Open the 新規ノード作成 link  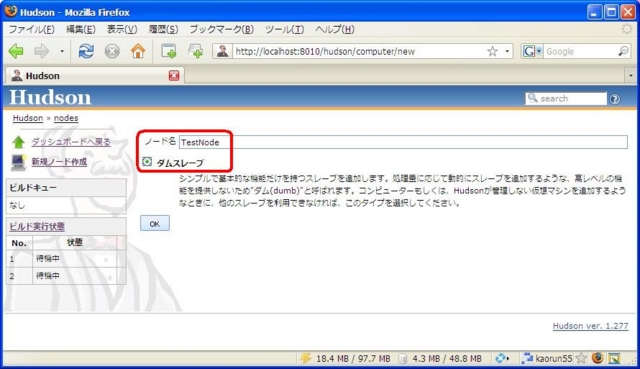point(59,162)
